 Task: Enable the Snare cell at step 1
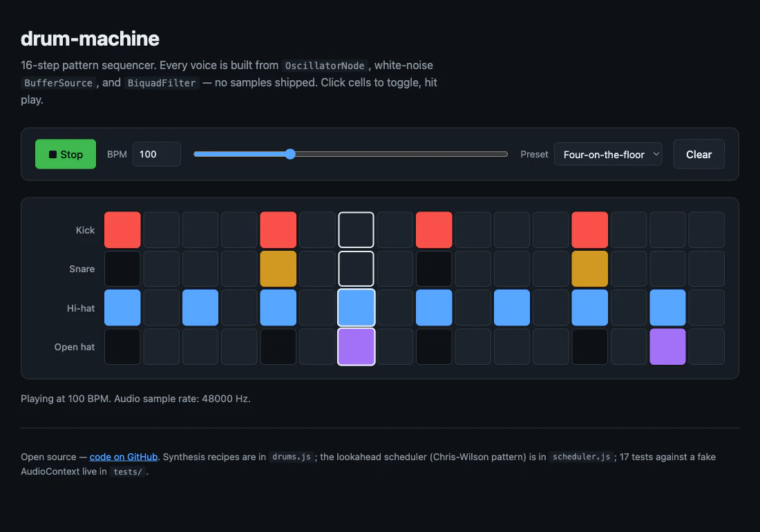tap(122, 269)
